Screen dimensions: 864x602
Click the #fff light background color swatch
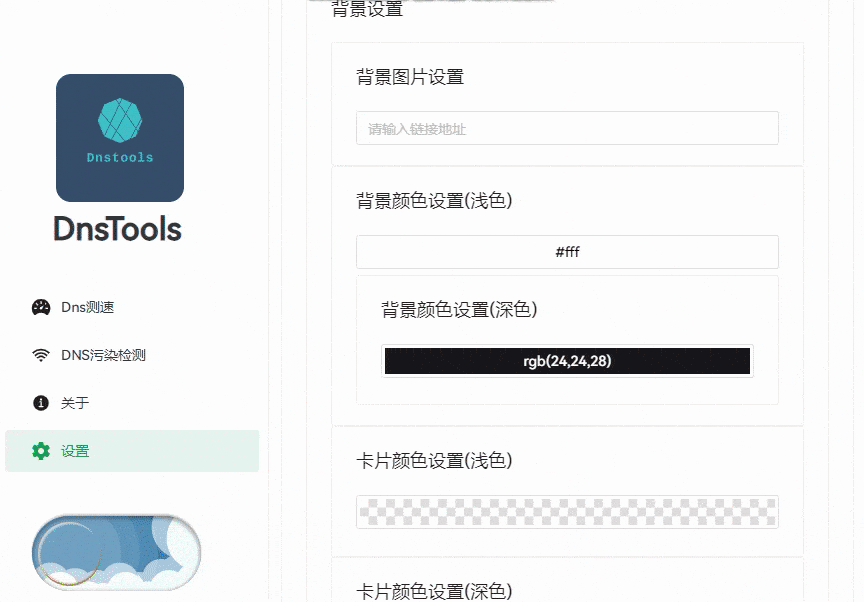[567, 252]
